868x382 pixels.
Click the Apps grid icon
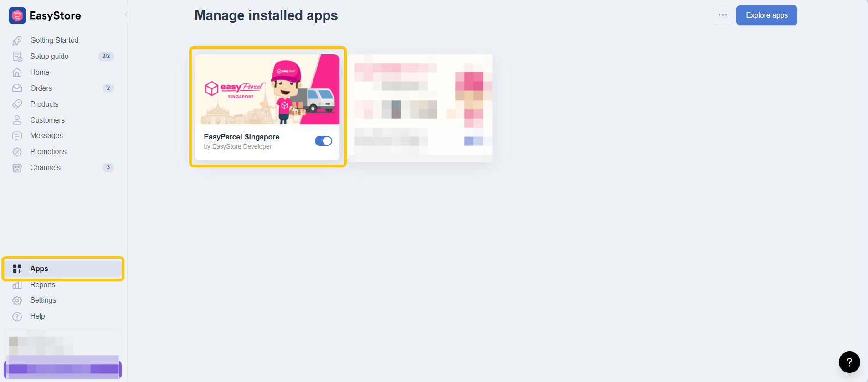point(17,269)
